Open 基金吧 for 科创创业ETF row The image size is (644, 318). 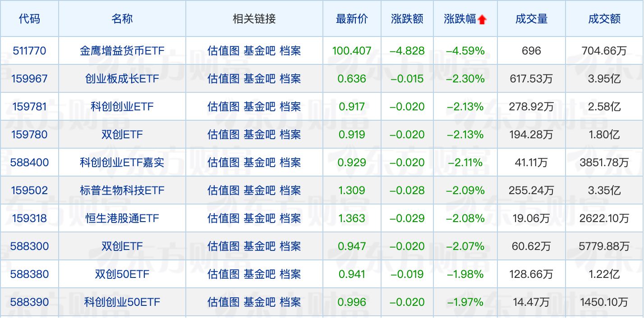(x=259, y=107)
